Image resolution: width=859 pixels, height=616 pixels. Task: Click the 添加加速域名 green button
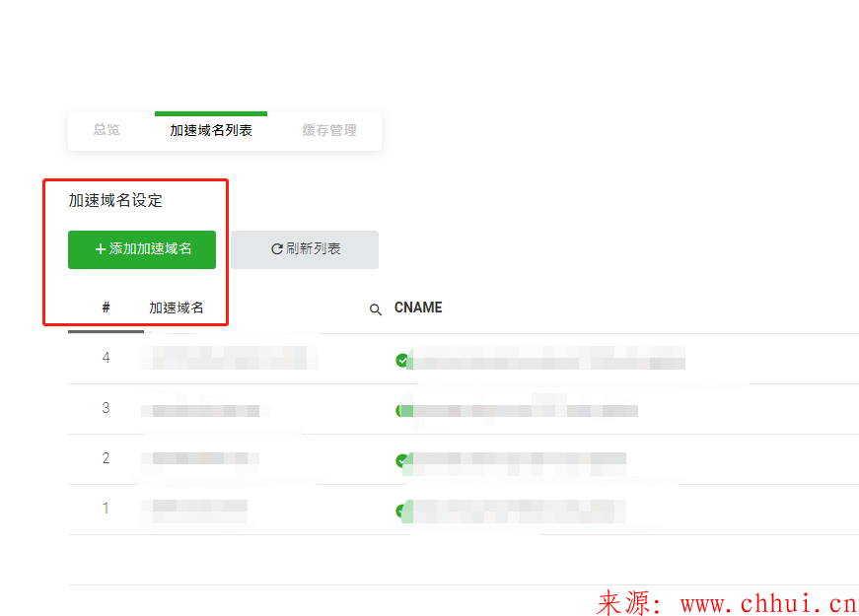[x=142, y=249]
